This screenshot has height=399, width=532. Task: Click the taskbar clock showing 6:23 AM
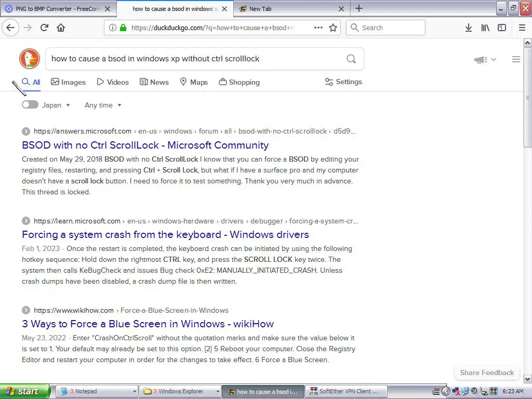[x=513, y=391]
